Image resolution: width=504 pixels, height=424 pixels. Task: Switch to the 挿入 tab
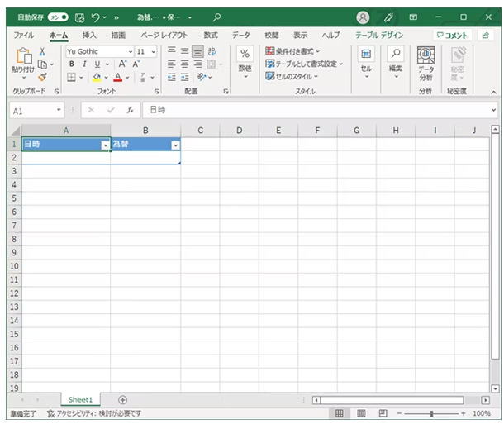(x=89, y=35)
